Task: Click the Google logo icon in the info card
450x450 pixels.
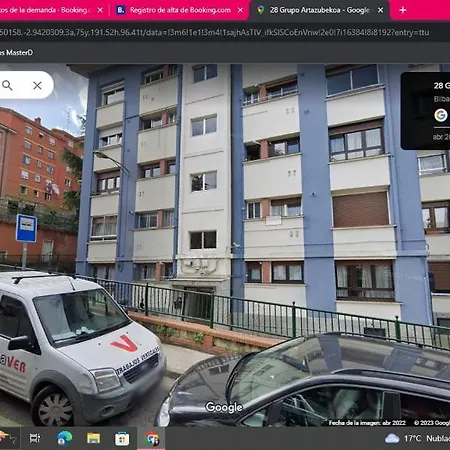Action: (441, 115)
